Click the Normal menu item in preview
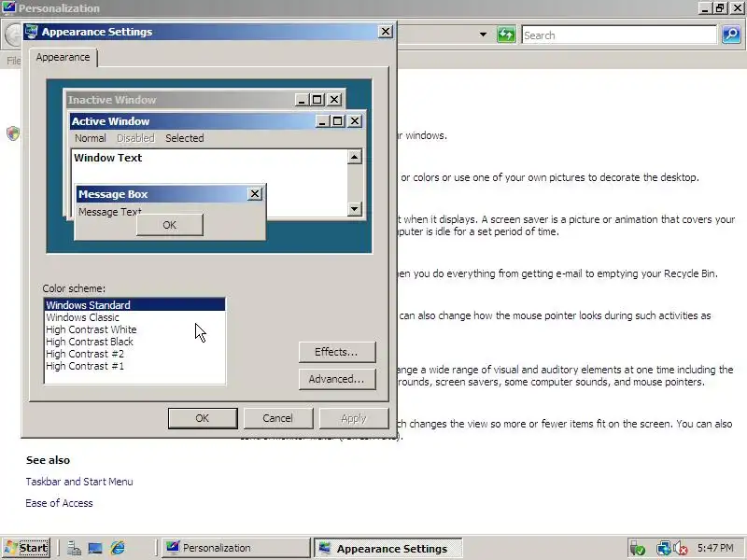This screenshot has height=560, width=747. [90, 138]
